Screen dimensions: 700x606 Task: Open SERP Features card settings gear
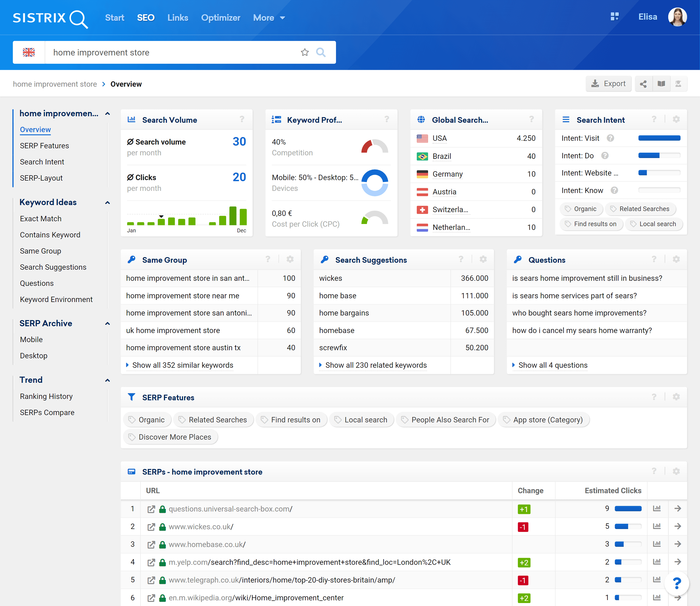(x=676, y=397)
